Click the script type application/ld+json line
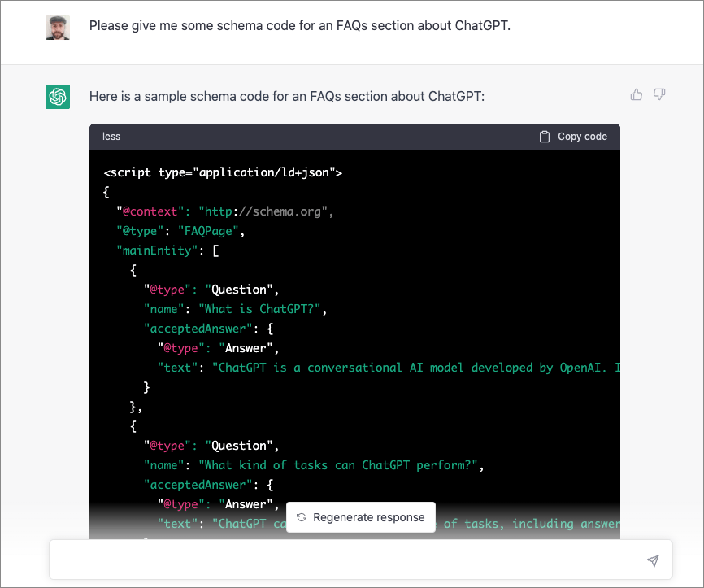This screenshot has width=704, height=588. tap(223, 172)
